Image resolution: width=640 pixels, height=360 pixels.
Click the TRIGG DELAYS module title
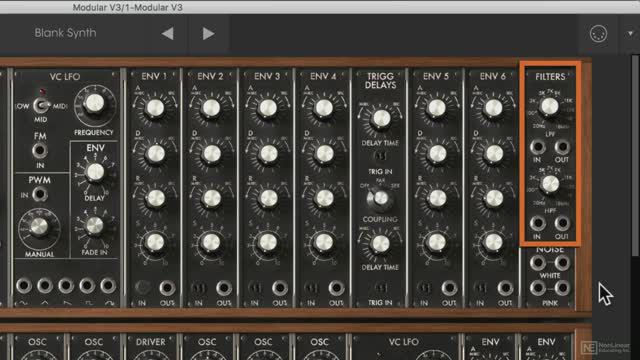(x=380, y=81)
